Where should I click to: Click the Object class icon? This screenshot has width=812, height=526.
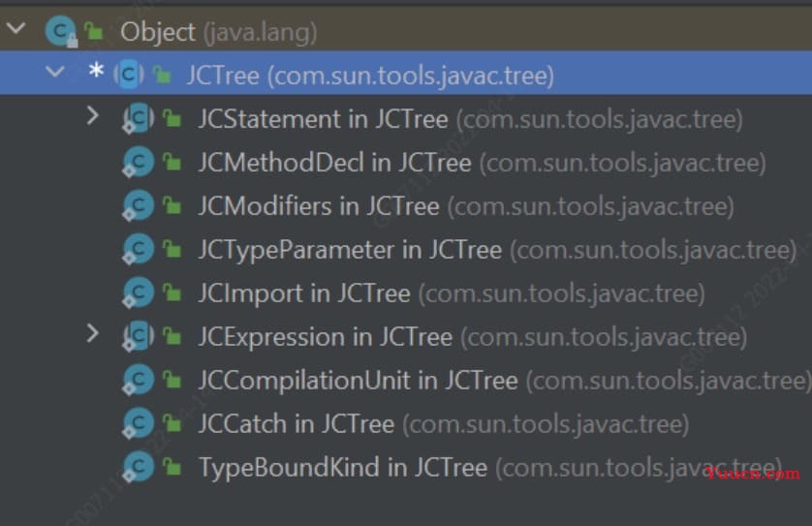click(61, 32)
